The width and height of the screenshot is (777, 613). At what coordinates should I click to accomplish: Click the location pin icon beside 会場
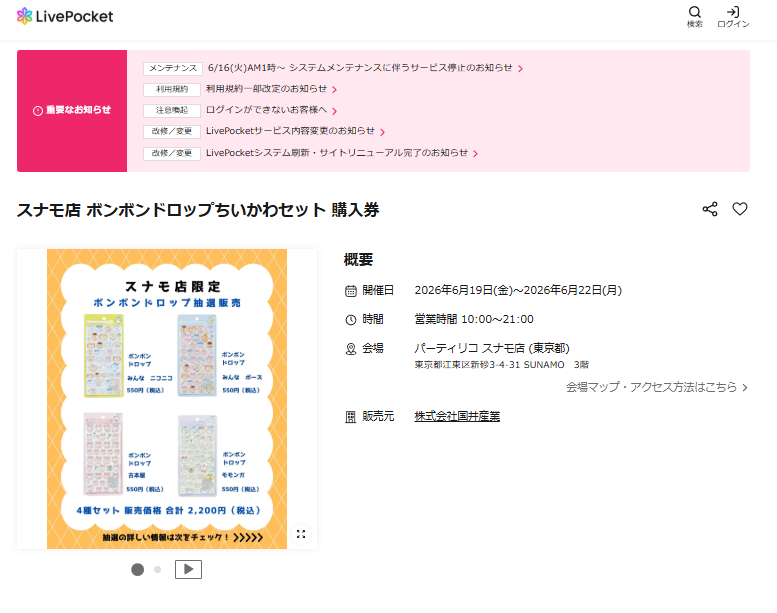tap(350, 349)
